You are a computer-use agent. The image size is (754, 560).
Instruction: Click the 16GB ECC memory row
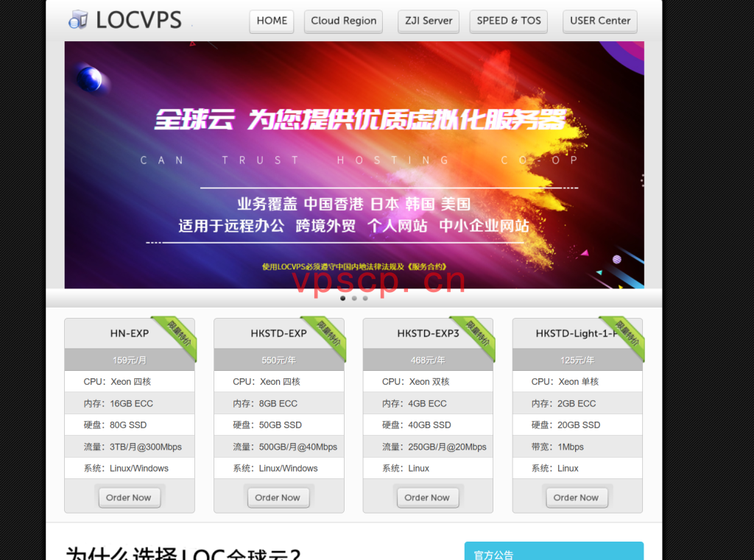click(130, 403)
